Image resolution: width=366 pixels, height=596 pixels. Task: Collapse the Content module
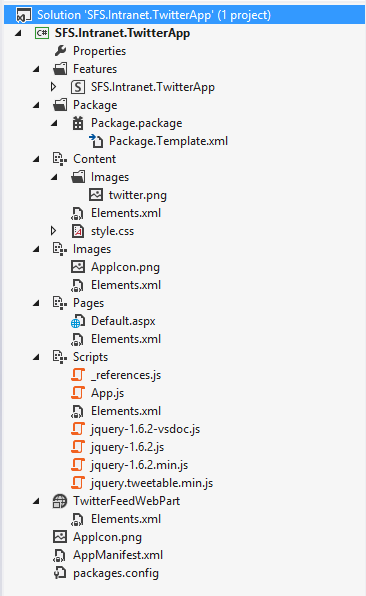coord(36,159)
